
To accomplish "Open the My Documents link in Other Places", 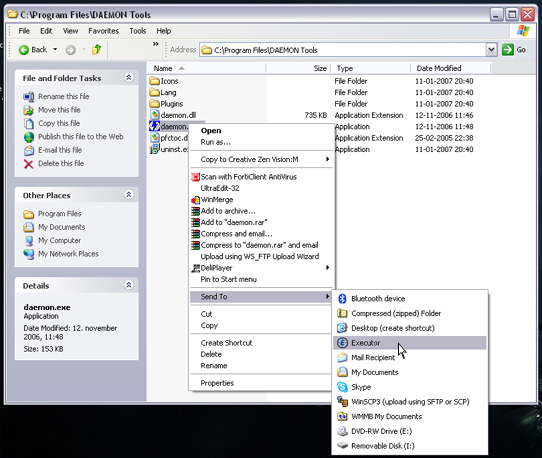I will 62,227.
